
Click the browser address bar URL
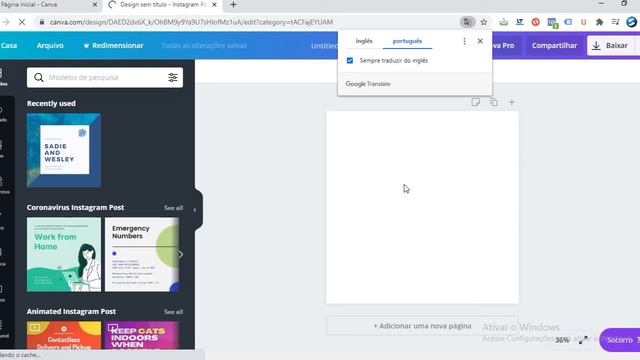pyautogui.click(x=191, y=22)
